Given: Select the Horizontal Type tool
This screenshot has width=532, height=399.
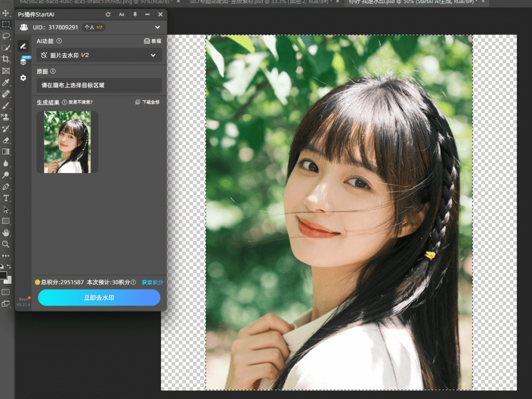Looking at the screenshot, I should [6, 198].
